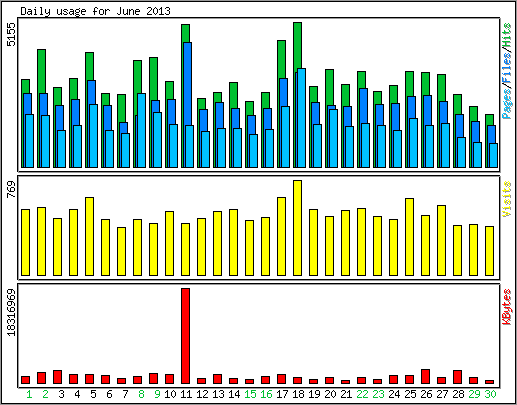The height and width of the screenshot is (405, 517).
Task: Click day label 28 on the axis
Action: (x=458, y=395)
